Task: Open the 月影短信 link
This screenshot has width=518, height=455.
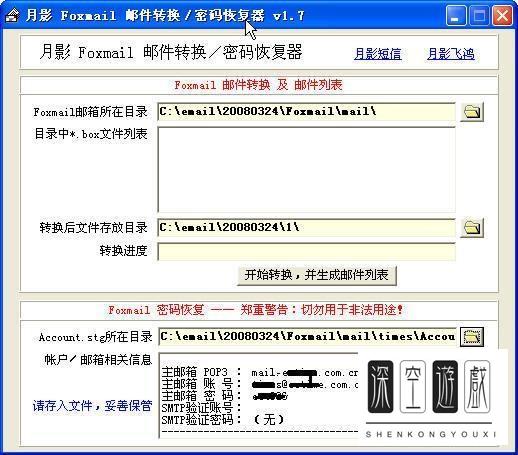Action: pyautogui.click(x=378, y=54)
